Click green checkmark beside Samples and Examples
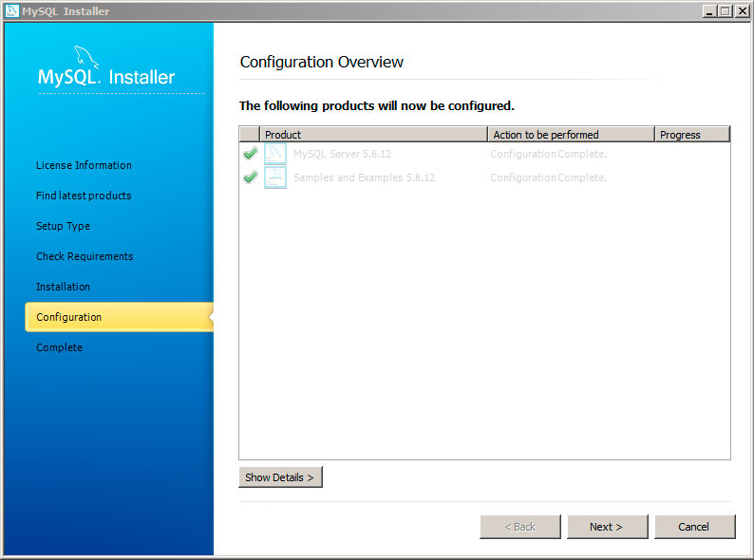754x560 pixels. point(250,177)
